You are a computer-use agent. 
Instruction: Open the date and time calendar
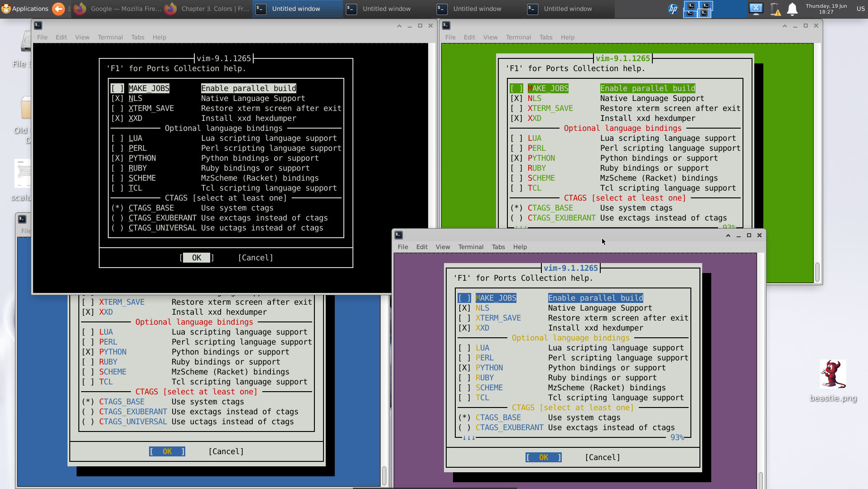point(826,9)
